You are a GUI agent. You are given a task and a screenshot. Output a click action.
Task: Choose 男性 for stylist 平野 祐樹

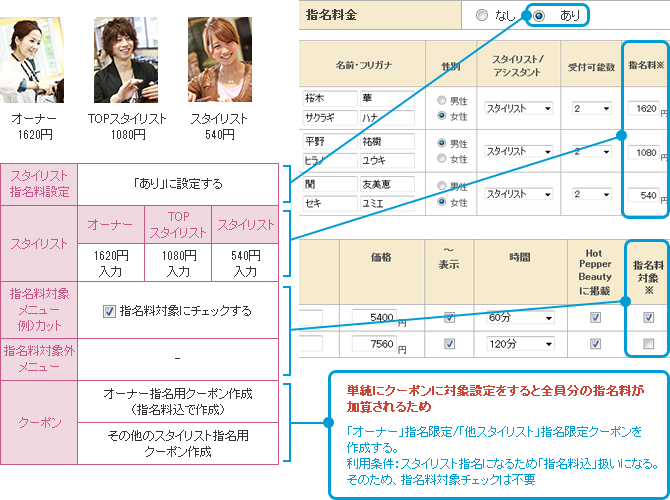pyautogui.click(x=441, y=143)
